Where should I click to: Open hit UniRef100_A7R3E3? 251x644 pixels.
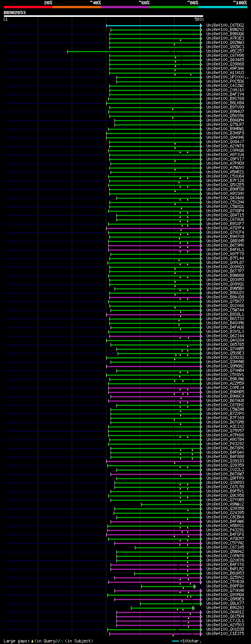(x=225, y=38)
